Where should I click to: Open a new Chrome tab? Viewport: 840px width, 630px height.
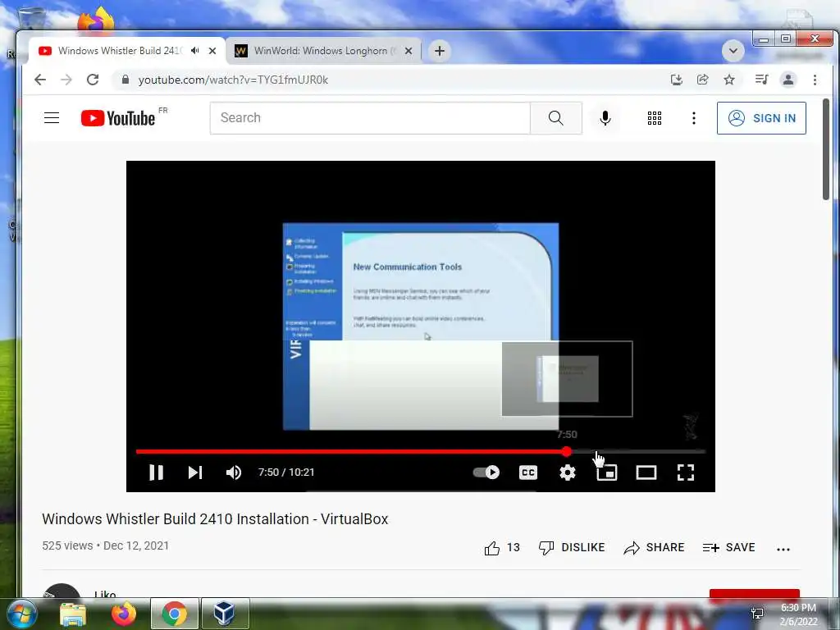tap(440, 51)
